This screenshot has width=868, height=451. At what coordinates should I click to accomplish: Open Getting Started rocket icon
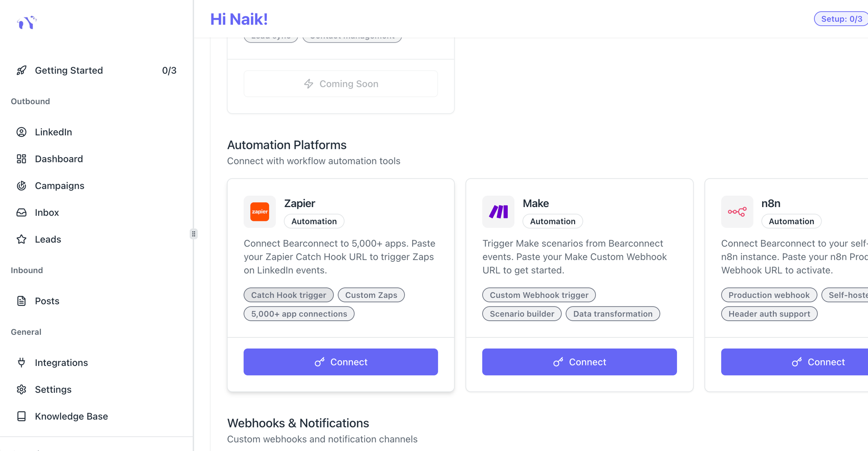(x=21, y=70)
